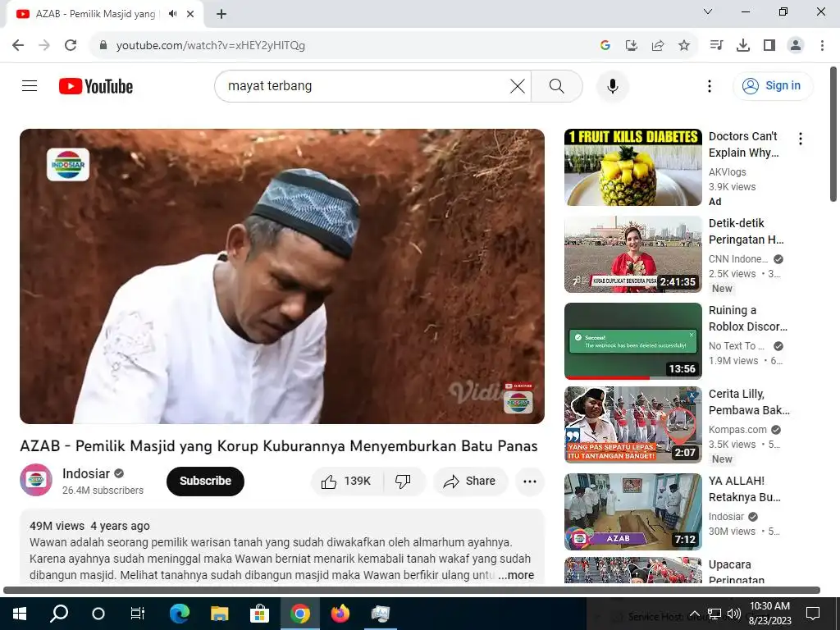The height and width of the screenshot is (630, 840).
Task: Open options menu for the diabetes ad
Action: [x=801, y=139]
